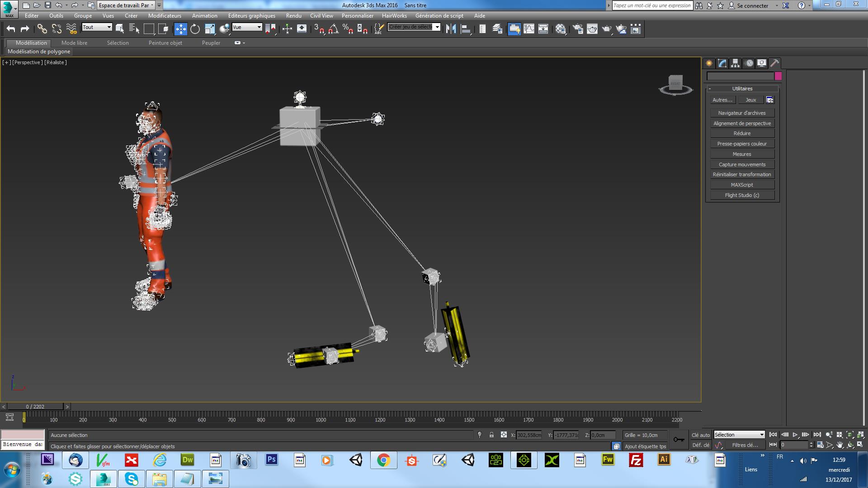Click the Render Production teapot icon
Screen dimensions: 868x488
607,29
